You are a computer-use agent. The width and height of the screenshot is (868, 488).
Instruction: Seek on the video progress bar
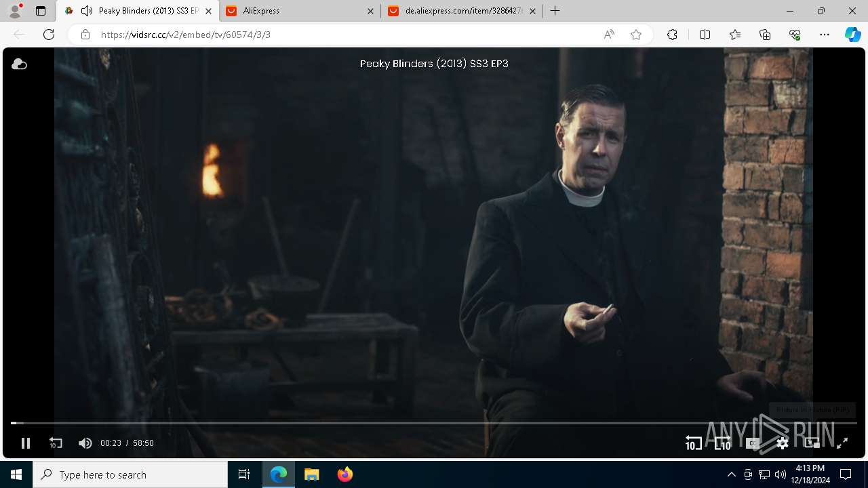point(434,423)
